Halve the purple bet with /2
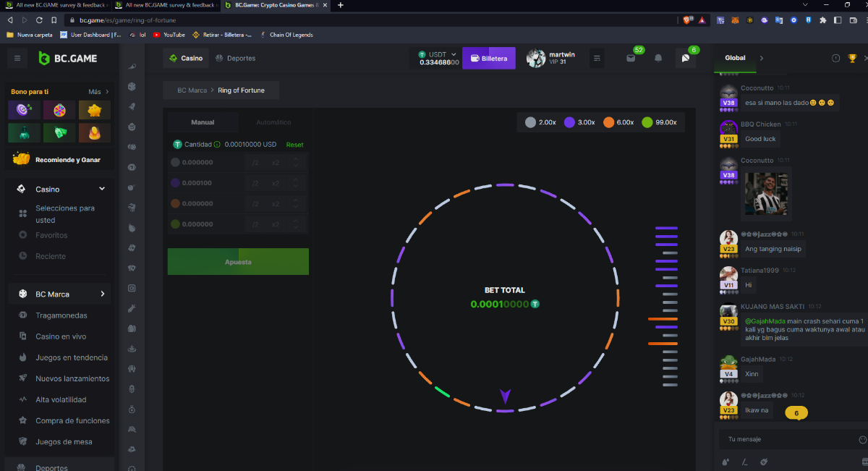This screenshot has height=471, width=868. point(255,183)
